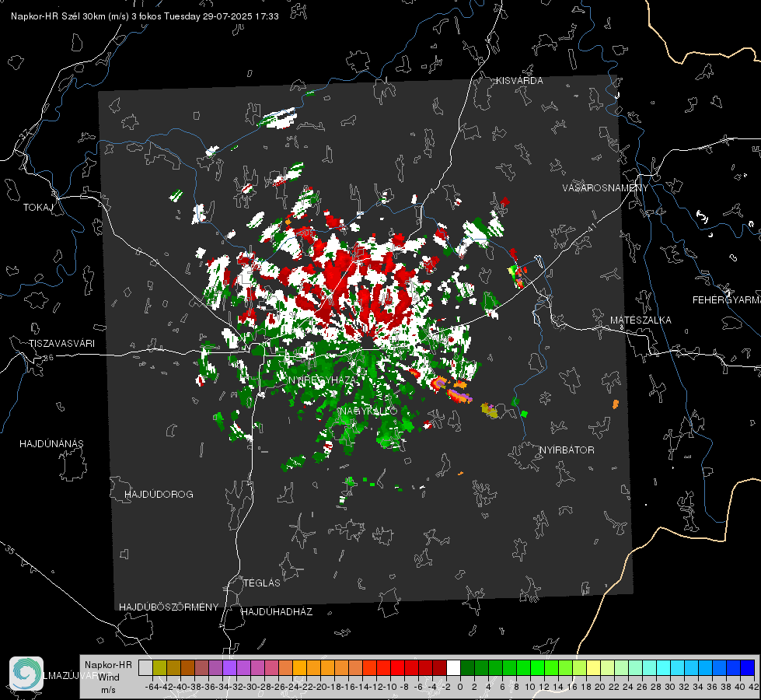
Task: Click the TOKAJ town label
Action: (38, 208)
